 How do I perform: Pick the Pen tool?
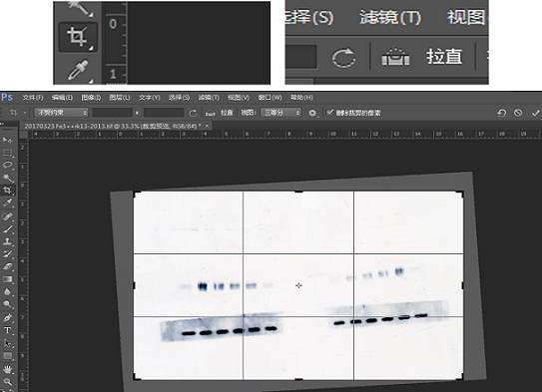pyautogui.click(x=7, y=317)
